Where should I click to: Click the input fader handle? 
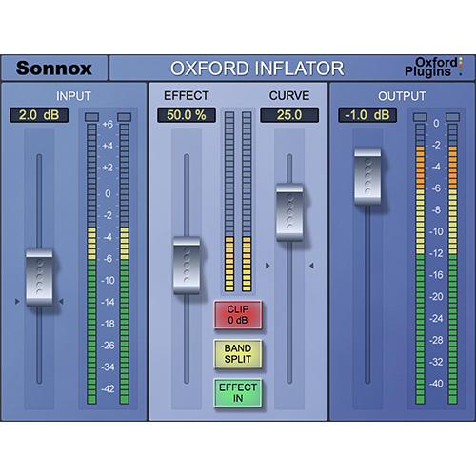[x=39, y=277]
